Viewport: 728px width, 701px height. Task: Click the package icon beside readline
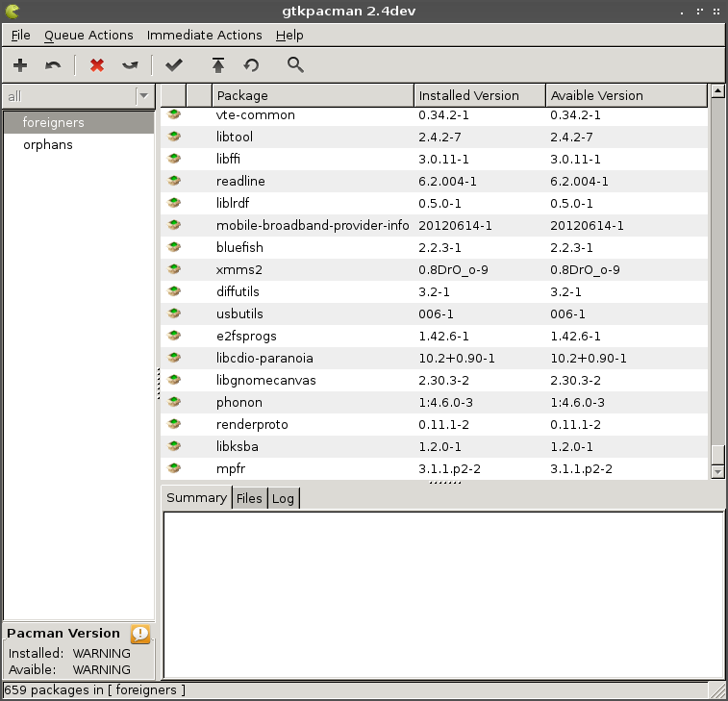pos(174,181)
